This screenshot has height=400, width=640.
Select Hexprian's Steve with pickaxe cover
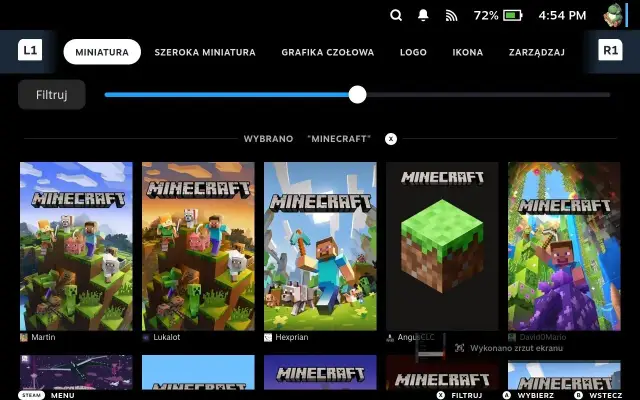pos(320,246)
